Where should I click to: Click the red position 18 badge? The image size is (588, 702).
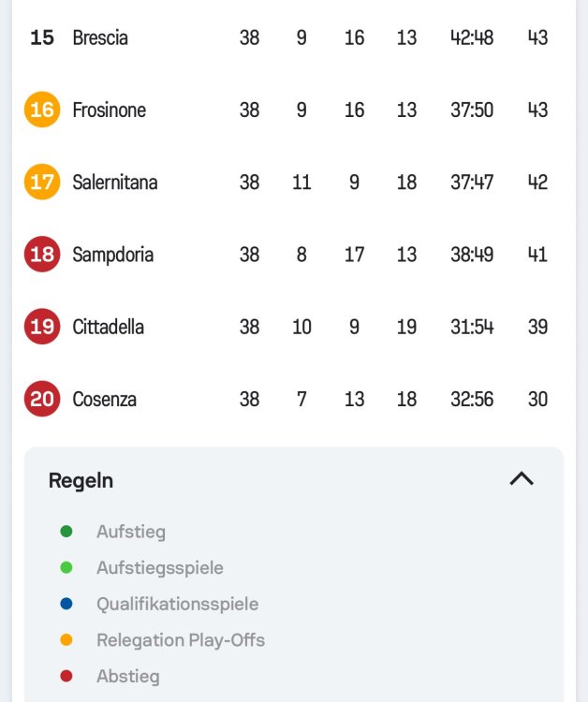[42, 255]
